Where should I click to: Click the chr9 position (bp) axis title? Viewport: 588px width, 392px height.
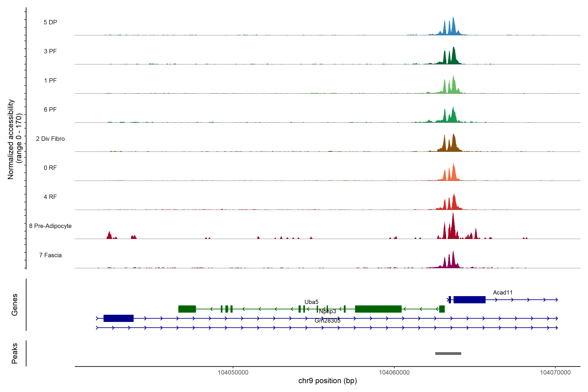click(x=327, y=381)
